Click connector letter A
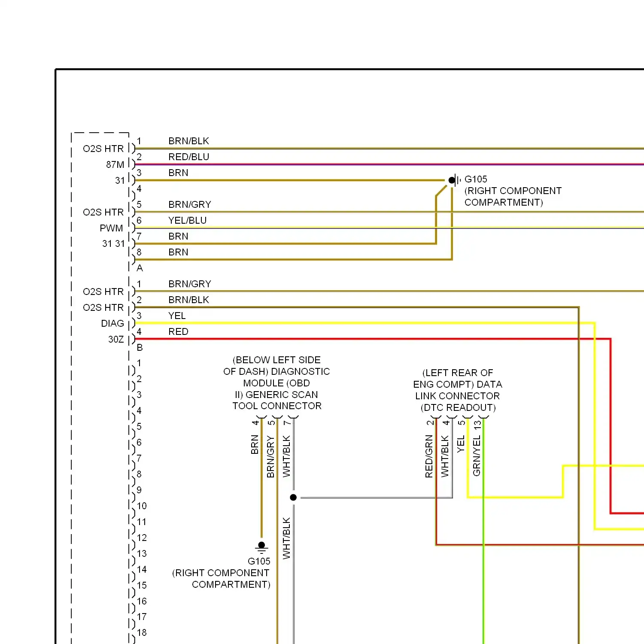Image resolution: width=644 pixels, height=644 pixels. [140, 268]
